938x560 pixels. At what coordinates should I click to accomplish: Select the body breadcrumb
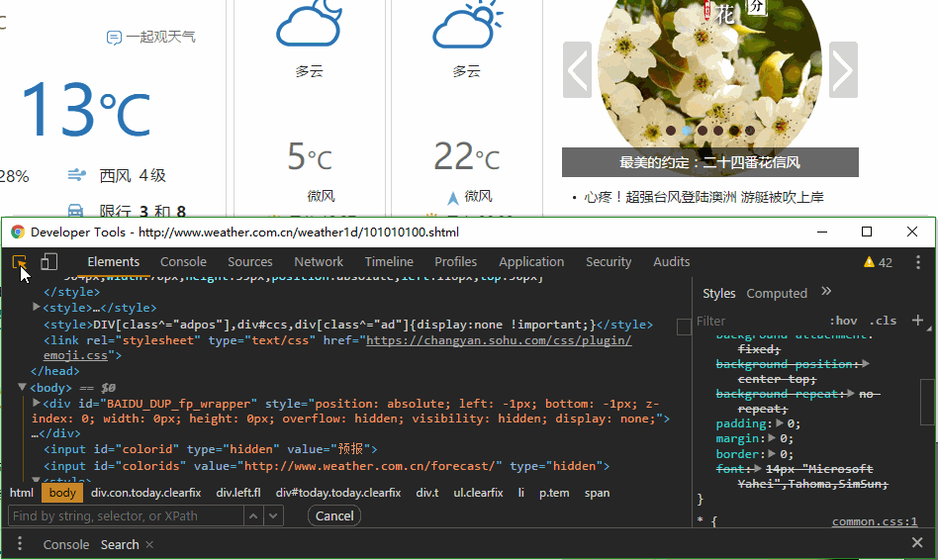(x=62, y=493)
